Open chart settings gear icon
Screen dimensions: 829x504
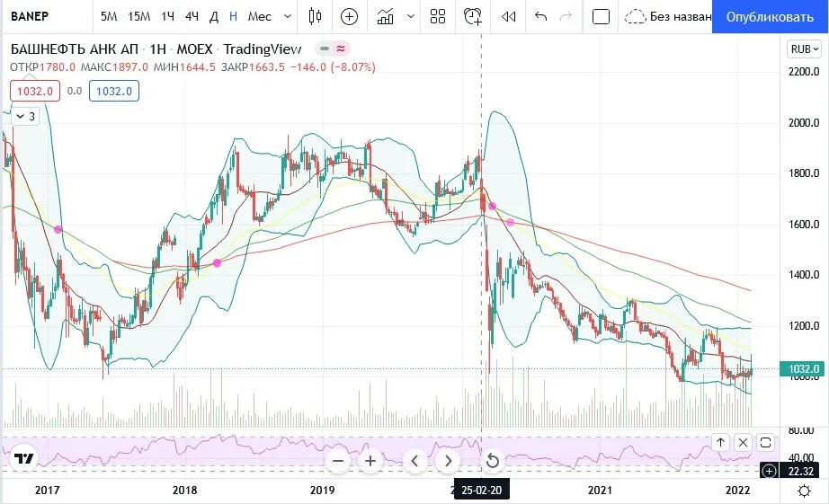click(804, 491)
